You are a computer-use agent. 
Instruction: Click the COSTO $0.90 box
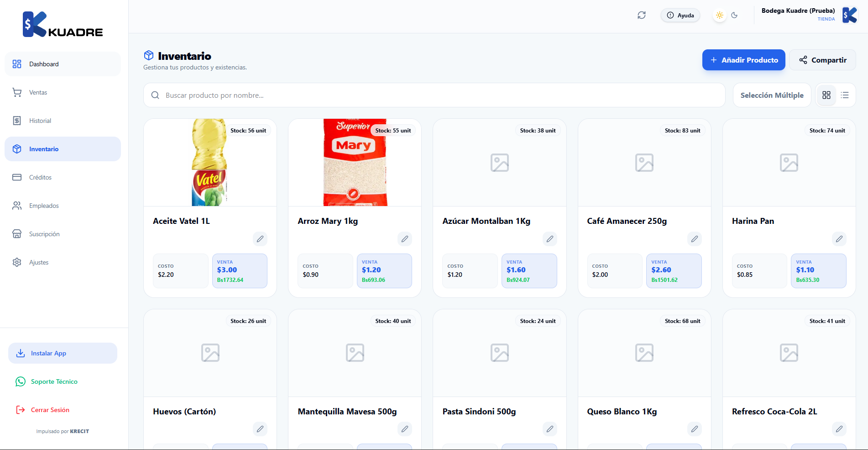tap(325, 271)
